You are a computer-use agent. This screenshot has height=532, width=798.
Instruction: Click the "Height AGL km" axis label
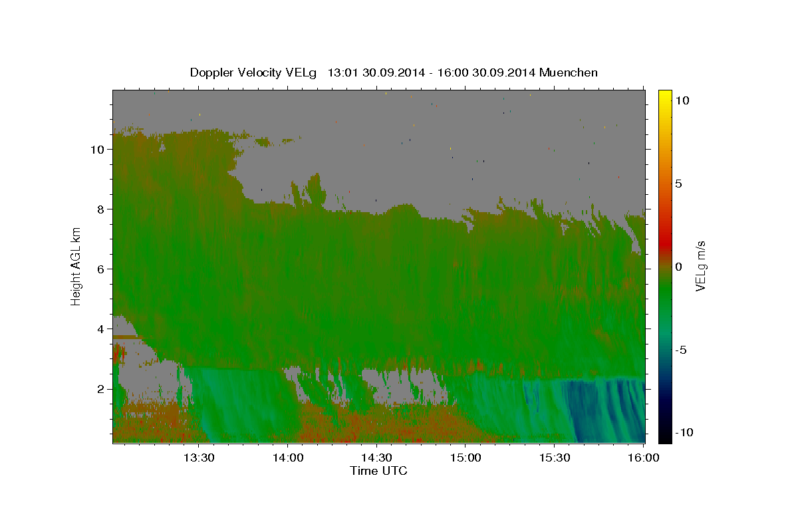76,265
